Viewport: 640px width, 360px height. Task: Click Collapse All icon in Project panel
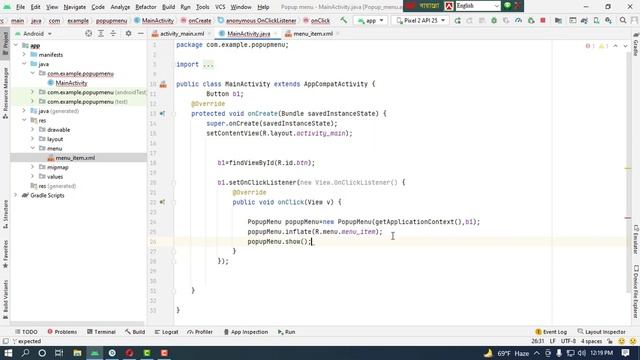[113, 33]
